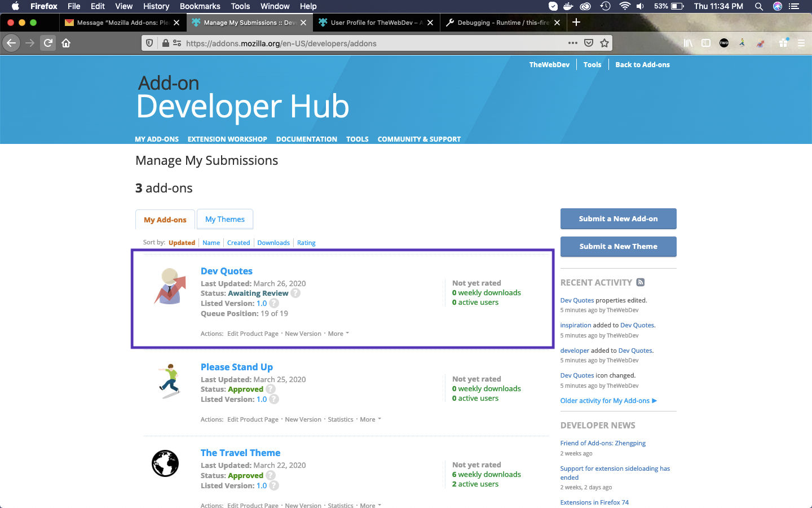Open Awaiting Review status link
Viewport: 812px width, 508px height.
tap(258, 293)
